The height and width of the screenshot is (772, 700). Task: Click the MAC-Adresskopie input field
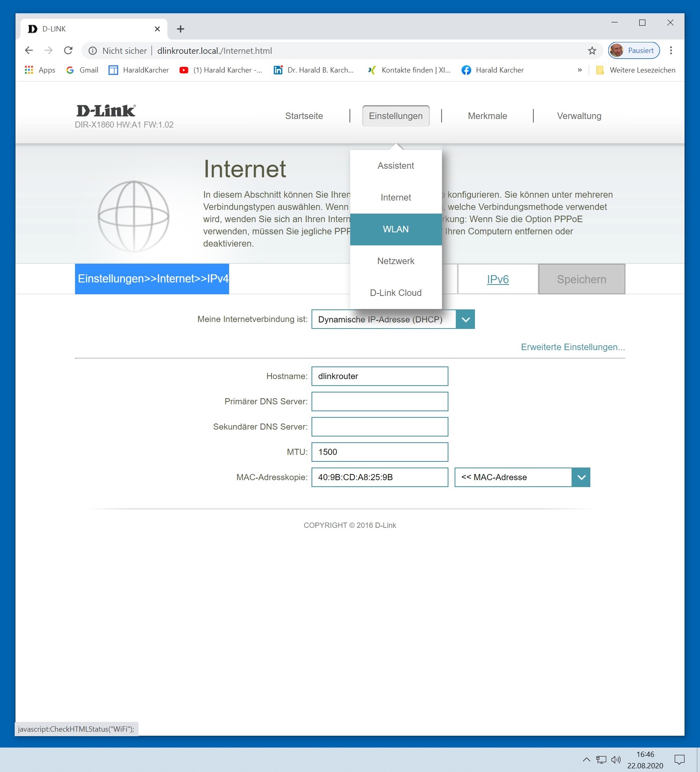380,477
